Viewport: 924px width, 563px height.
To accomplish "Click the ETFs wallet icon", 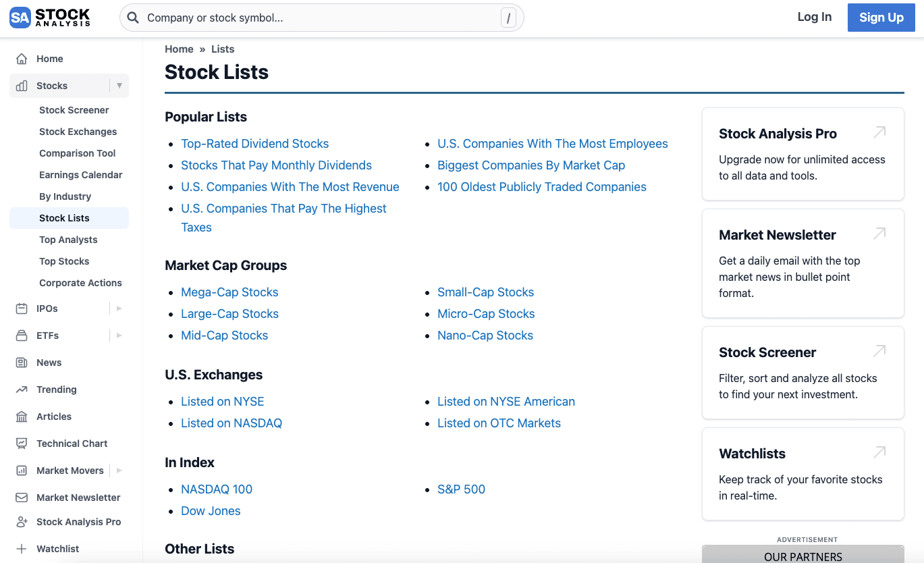I will coord(20,336).
